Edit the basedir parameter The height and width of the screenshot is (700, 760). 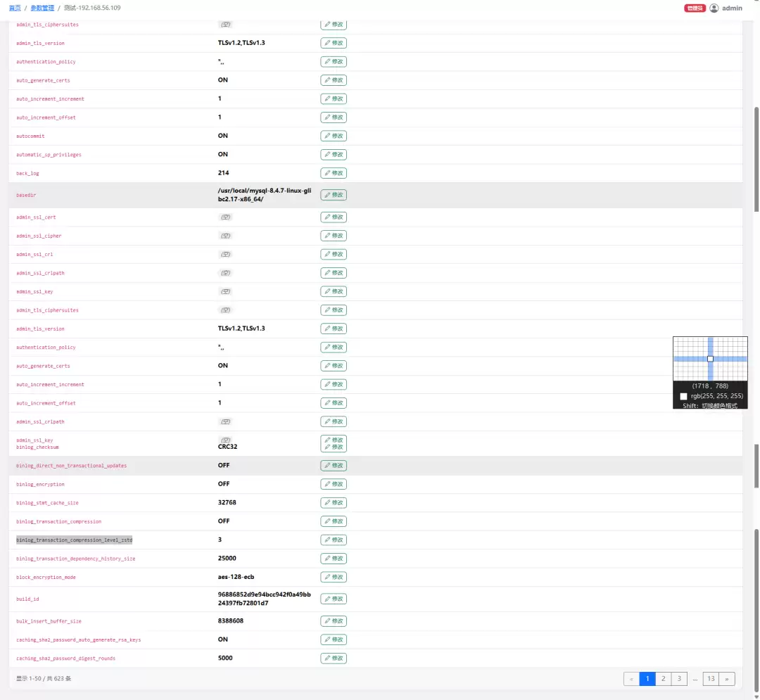click(x=334, y=195)
